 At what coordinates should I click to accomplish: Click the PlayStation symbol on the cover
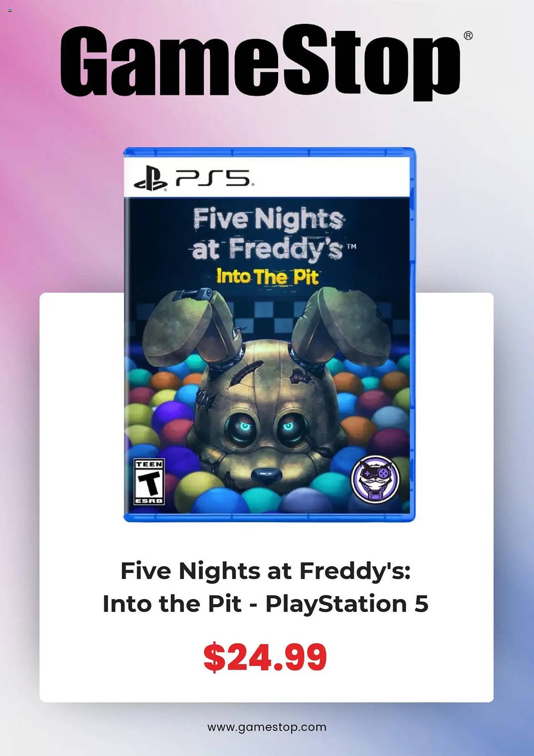151,178
